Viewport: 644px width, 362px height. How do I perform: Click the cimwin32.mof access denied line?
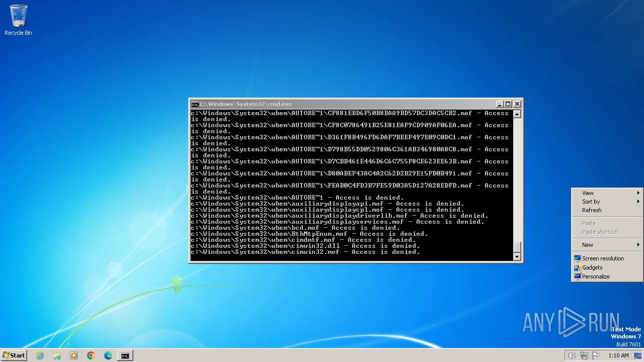click(x=305, y=252)
